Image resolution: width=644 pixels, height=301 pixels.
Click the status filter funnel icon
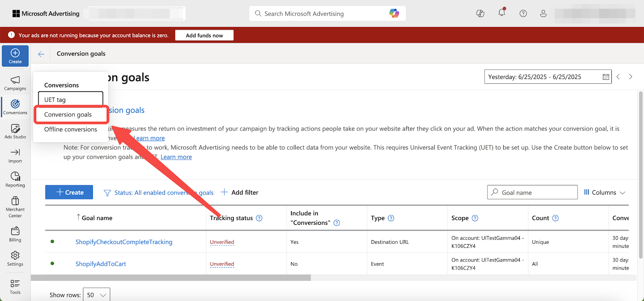pos(107,193)
